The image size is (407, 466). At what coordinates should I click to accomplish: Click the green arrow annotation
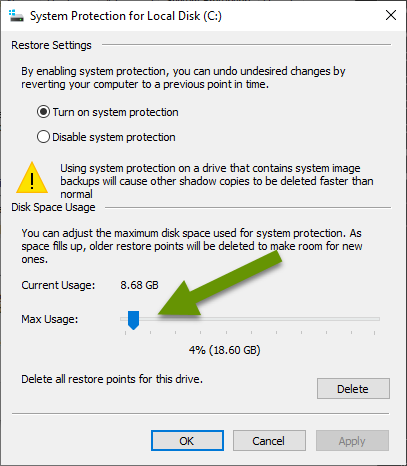pos(220,283)
